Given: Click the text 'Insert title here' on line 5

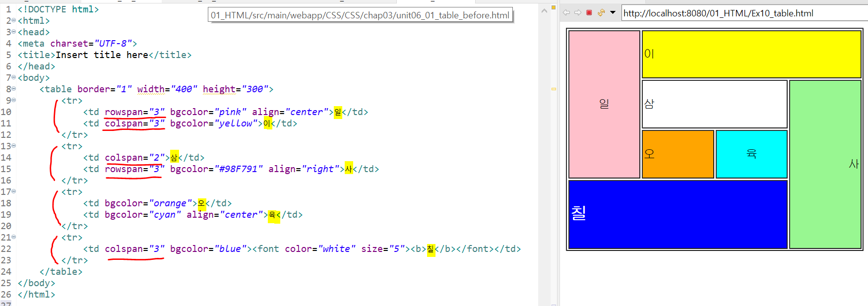Looking at the screenshot, I should point(102,55).
